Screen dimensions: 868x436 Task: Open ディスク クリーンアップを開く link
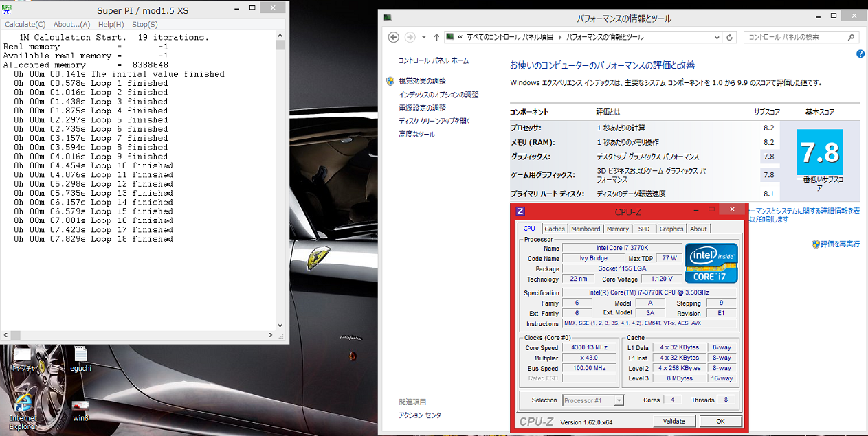tap(434, 121)
